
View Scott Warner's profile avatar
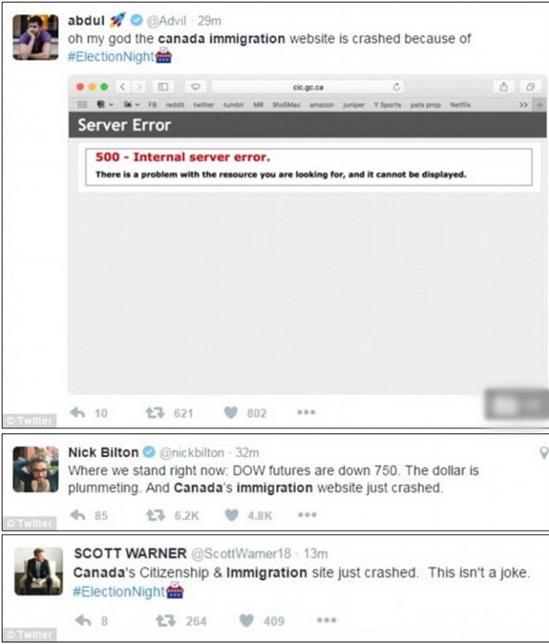coord(39,571)
